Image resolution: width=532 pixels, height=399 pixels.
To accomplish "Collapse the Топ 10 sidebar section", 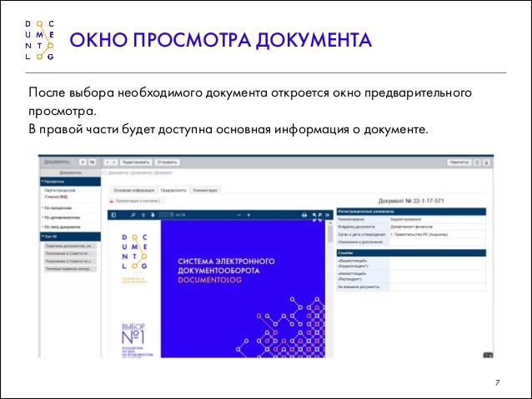I will [x=71, y=237].
